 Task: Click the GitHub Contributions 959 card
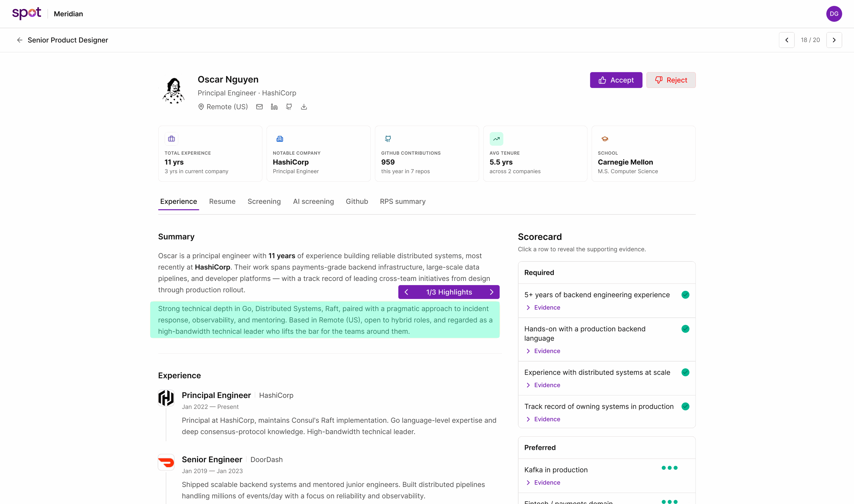[427, 153]
